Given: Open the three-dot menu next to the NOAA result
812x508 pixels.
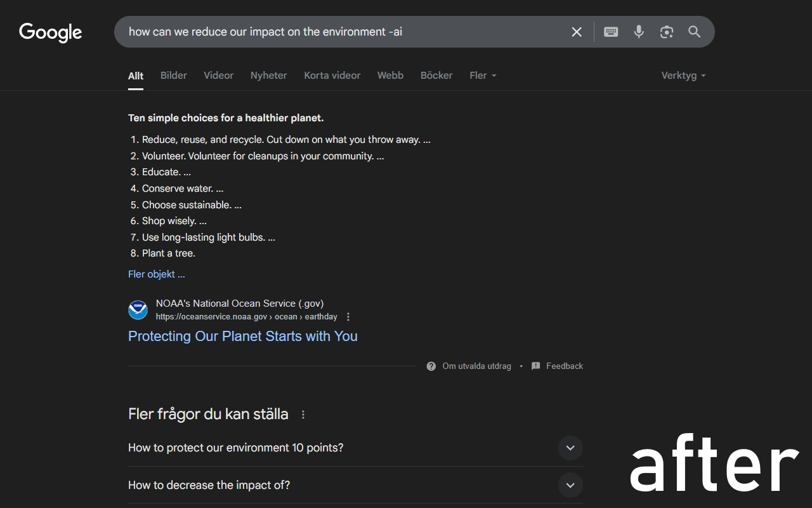Looking at the screenshot, I should [x=348, y=316].
